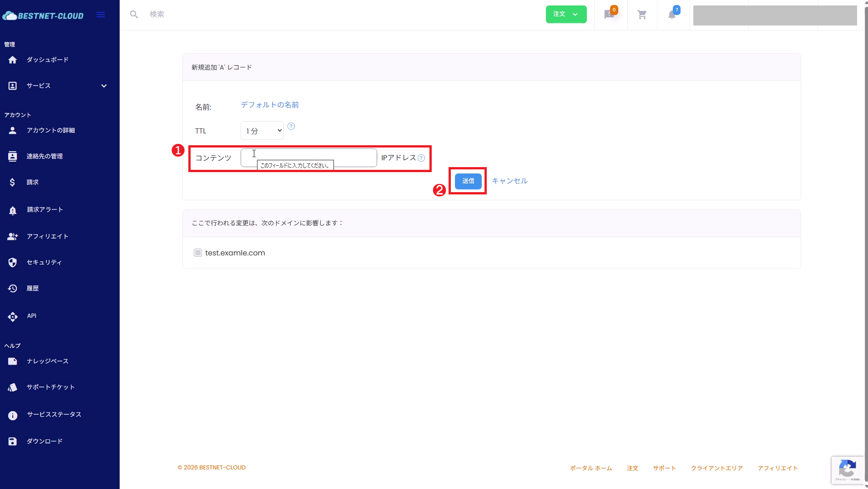Select the 請求 billing dollar icon

(x=12, y=182)
